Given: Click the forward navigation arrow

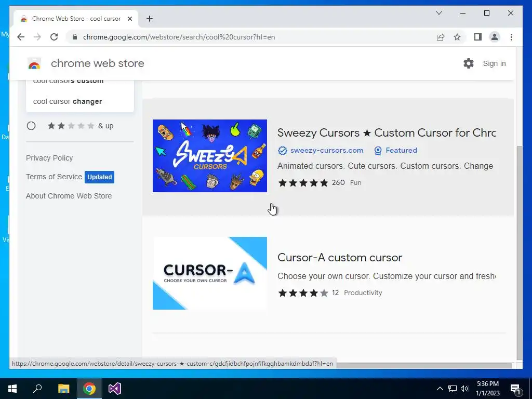Looking at the screenshot, I should pyautogui.click(x=37, y=37).
